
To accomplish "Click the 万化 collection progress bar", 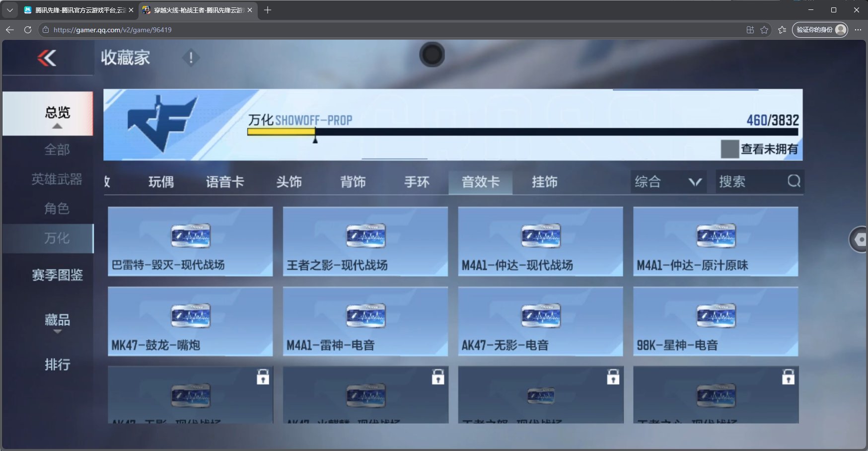I will (x=523, y=132).
